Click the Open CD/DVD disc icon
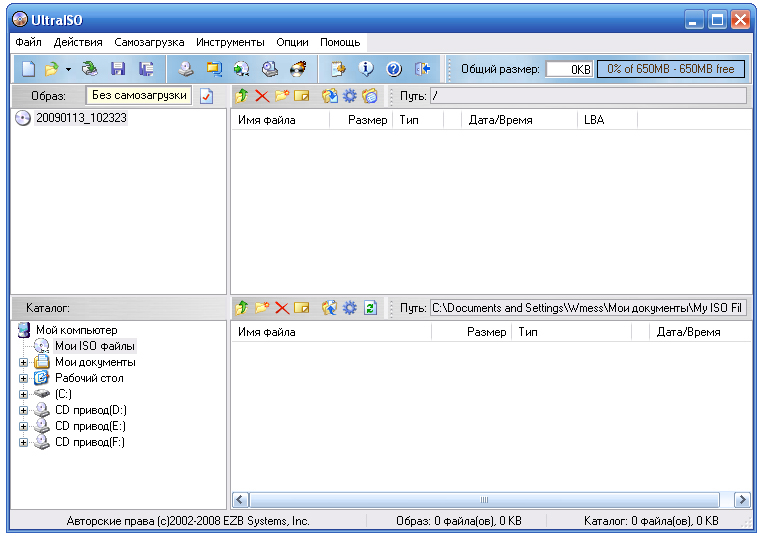771x540 pixels. (89, 69)
